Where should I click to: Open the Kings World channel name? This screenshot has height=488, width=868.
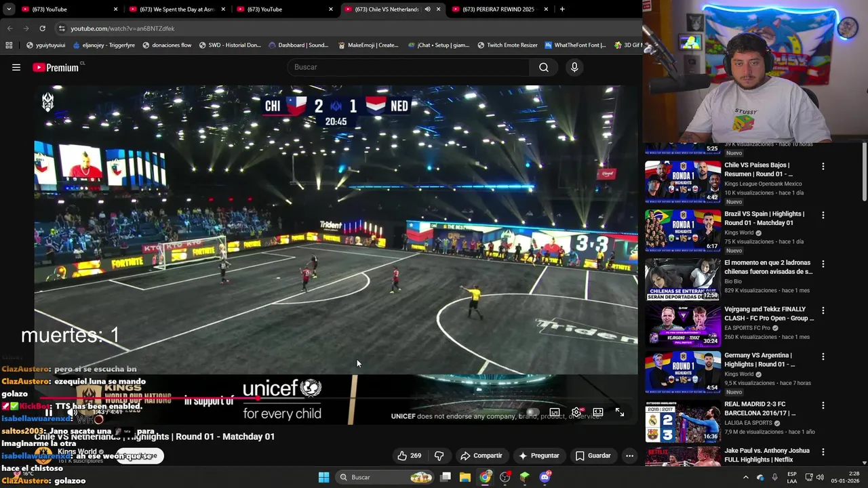pyautogui.click(x=77, y=451)
